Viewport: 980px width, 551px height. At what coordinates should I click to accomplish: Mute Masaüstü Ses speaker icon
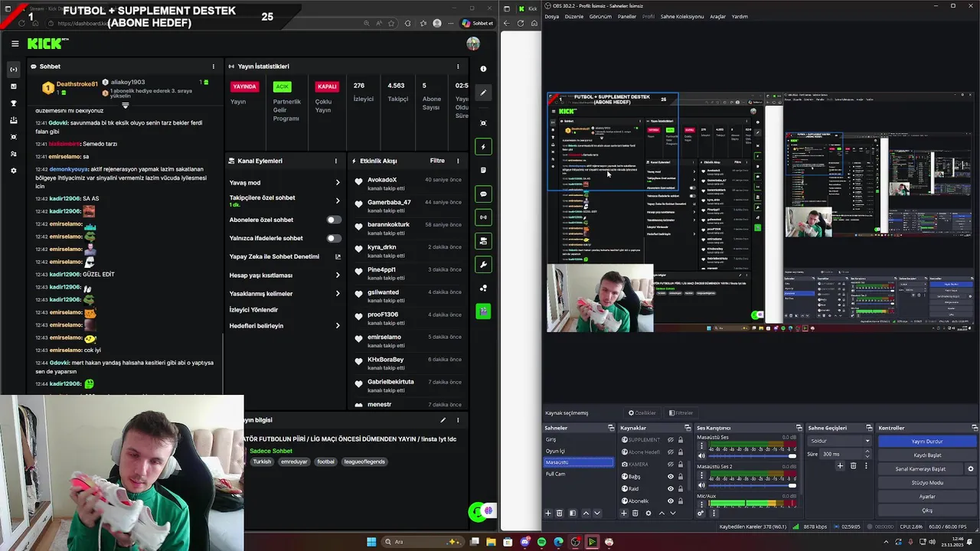pos(701,456)
